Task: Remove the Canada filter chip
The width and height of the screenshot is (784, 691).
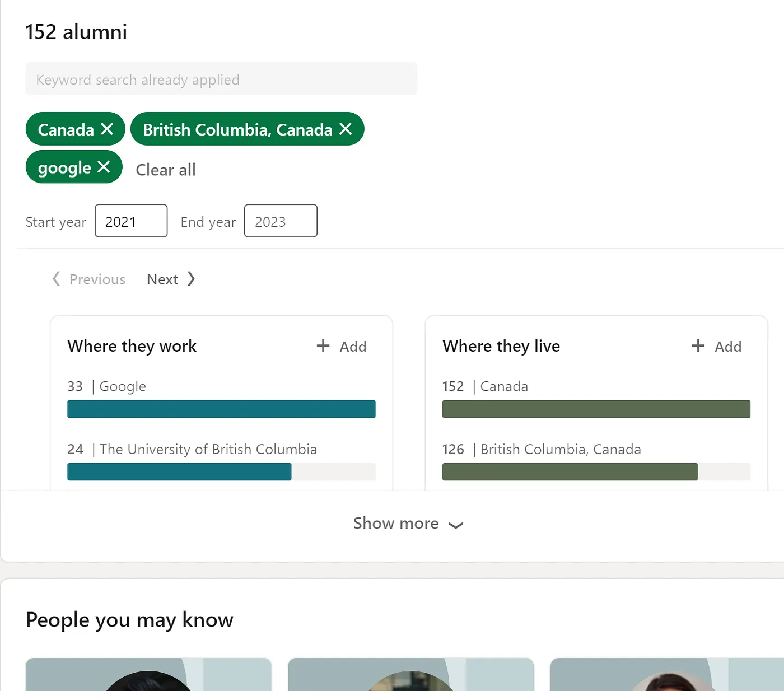Action: (107, 129)
